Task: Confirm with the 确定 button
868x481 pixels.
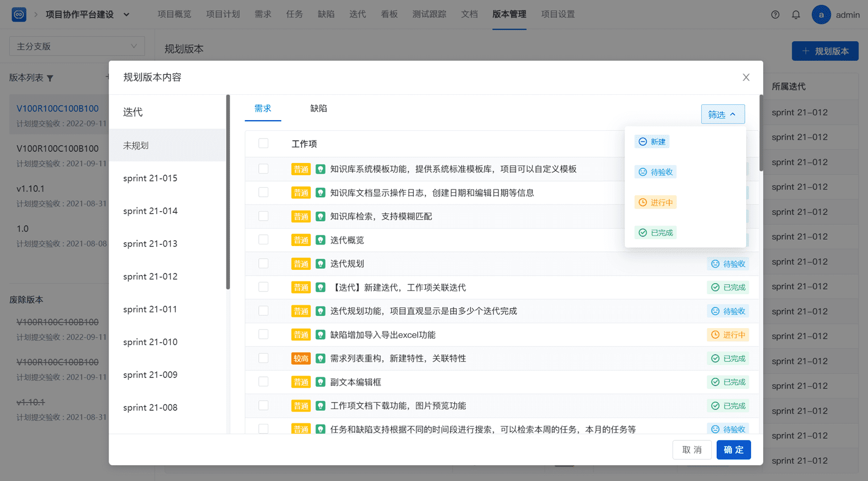Action: [734, 450]
